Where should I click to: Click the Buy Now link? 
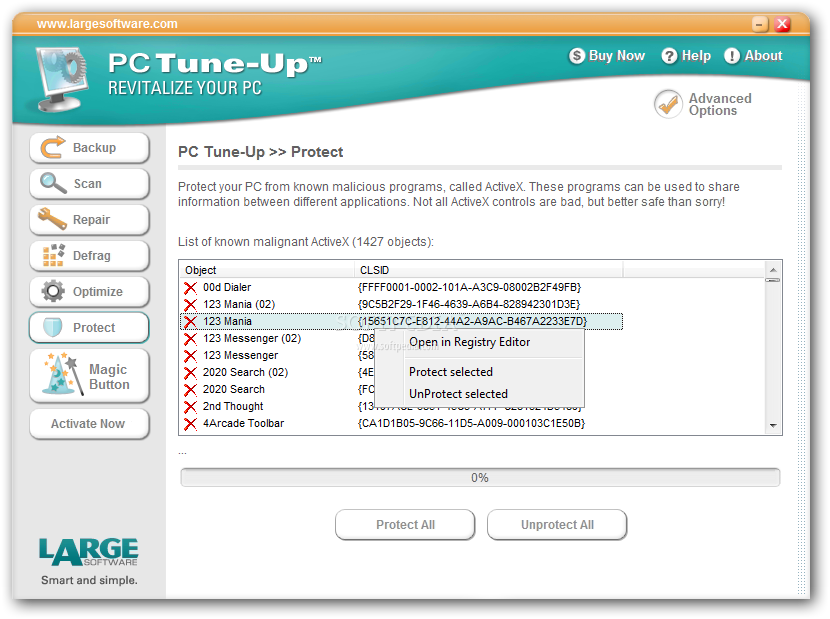607,56
